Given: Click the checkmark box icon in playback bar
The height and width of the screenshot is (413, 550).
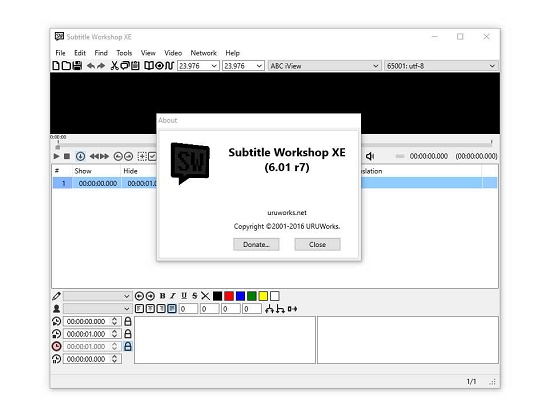Looking at the screenshot, I should pyautogui.click(x=152, y=156).
